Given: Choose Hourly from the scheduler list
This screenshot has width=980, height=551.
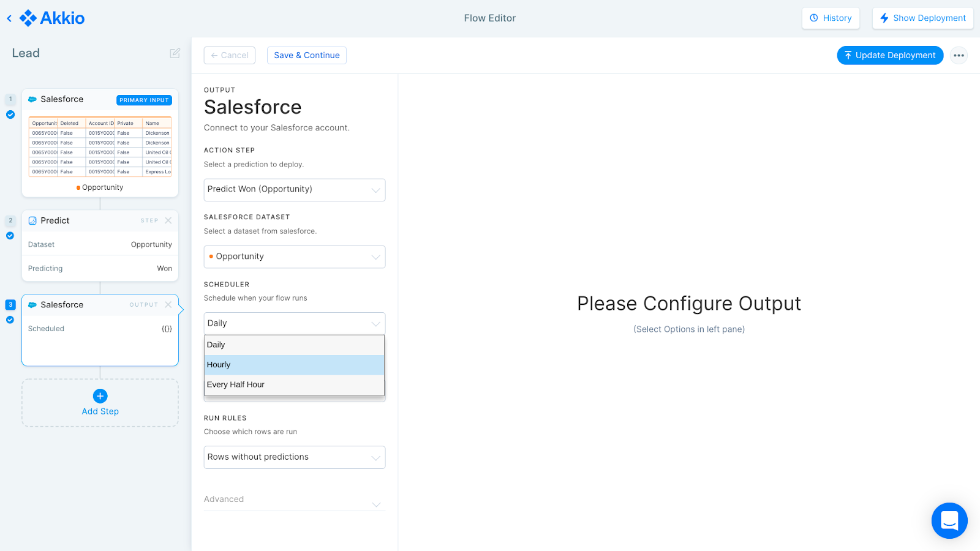Looking at the screenshot, I should [x=295, y=365].
